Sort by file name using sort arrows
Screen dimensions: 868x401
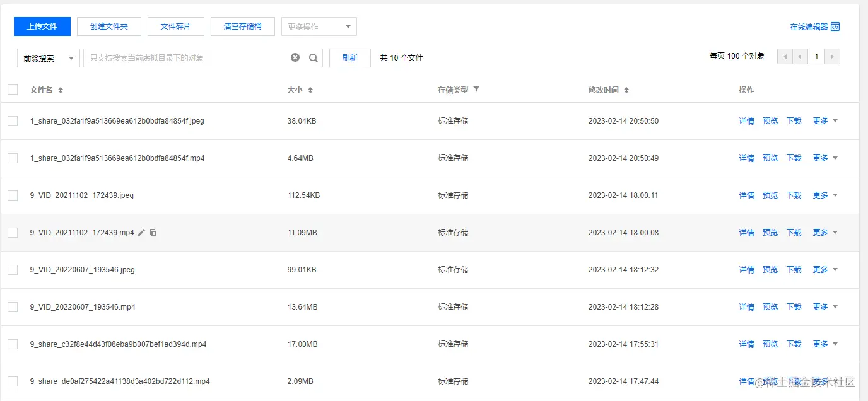(x=61, y=90)
